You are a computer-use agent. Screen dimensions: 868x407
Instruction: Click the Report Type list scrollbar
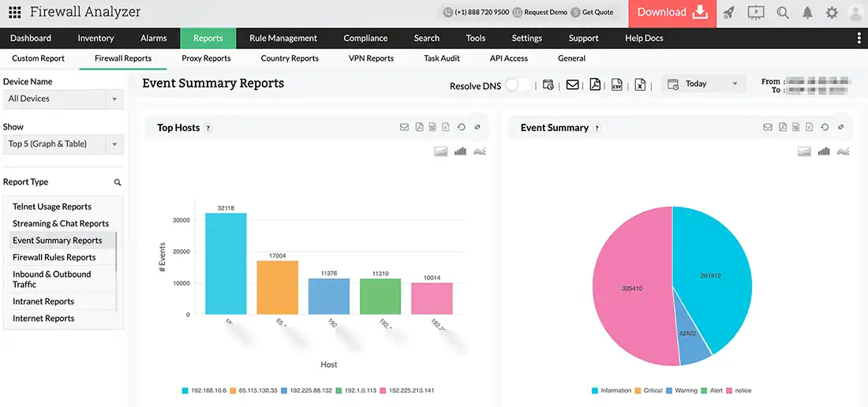click(116, 252)
